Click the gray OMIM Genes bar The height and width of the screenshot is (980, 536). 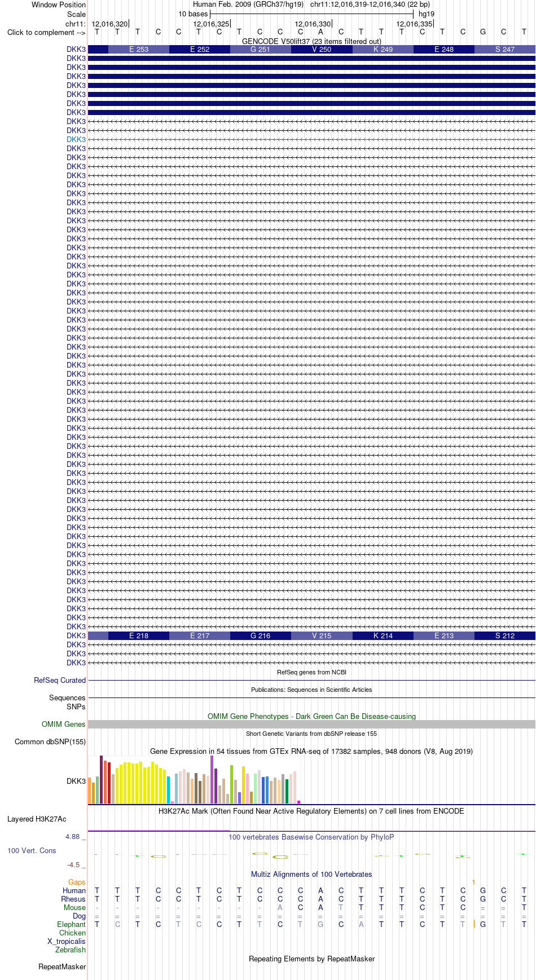(311, 724)
